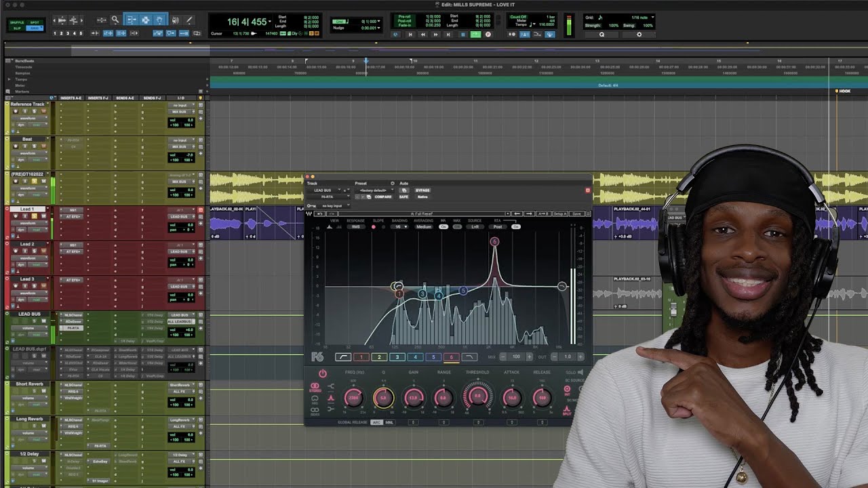Select the Scrubber speaker tool
Viewport: 868px width, 488px height.
[175, 20]
